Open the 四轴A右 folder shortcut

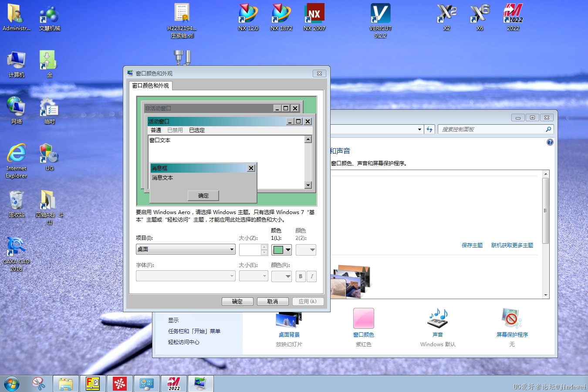click(x=49, y=207)
